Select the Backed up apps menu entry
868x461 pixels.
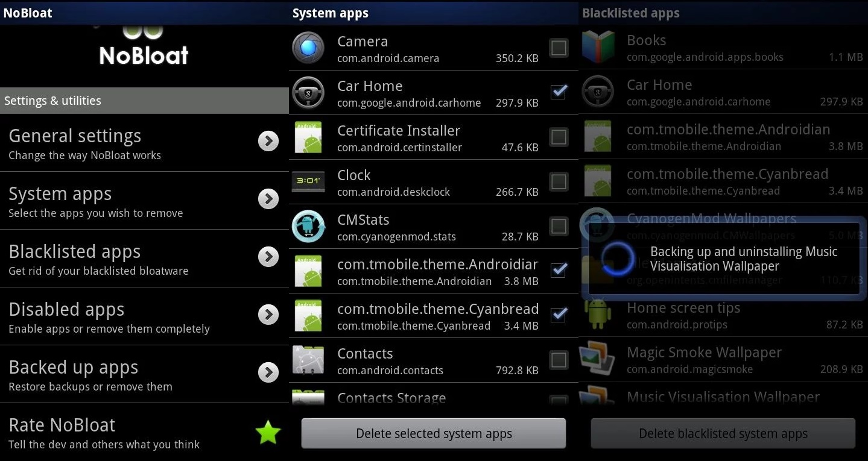[x=121, y=374]
